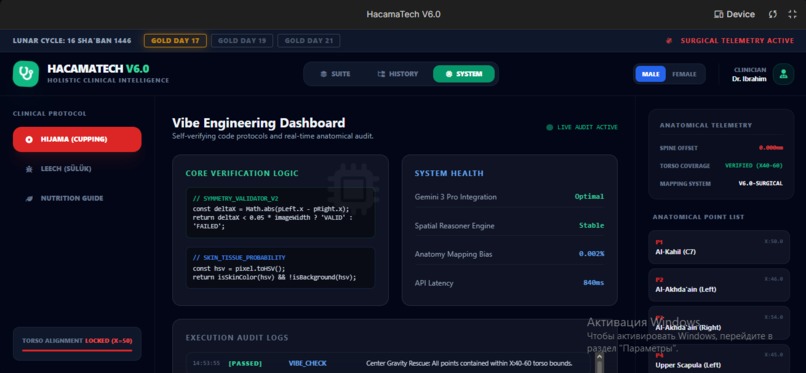806x373 pixels.
Task: Click the Gemini 3 Pro Integration Optimal value
Action: point(589,197)
